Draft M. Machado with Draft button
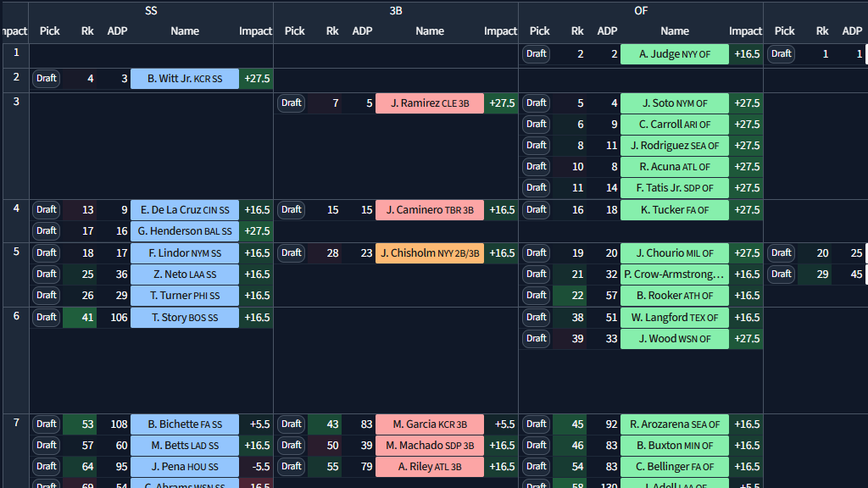 292,445
